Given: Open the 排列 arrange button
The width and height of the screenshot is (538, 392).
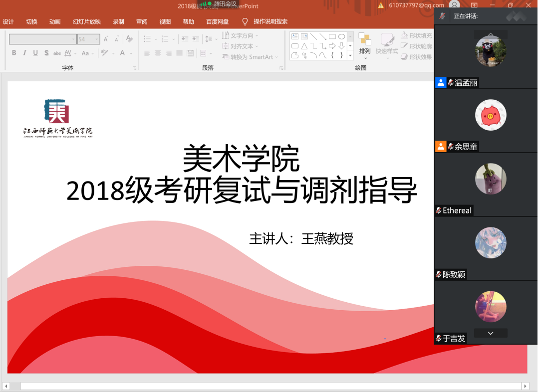Looking at the screenshot, I should (365, 44).
